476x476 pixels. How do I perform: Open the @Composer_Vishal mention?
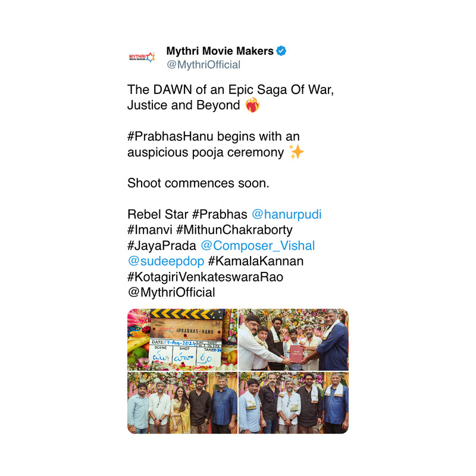[258, 246]
